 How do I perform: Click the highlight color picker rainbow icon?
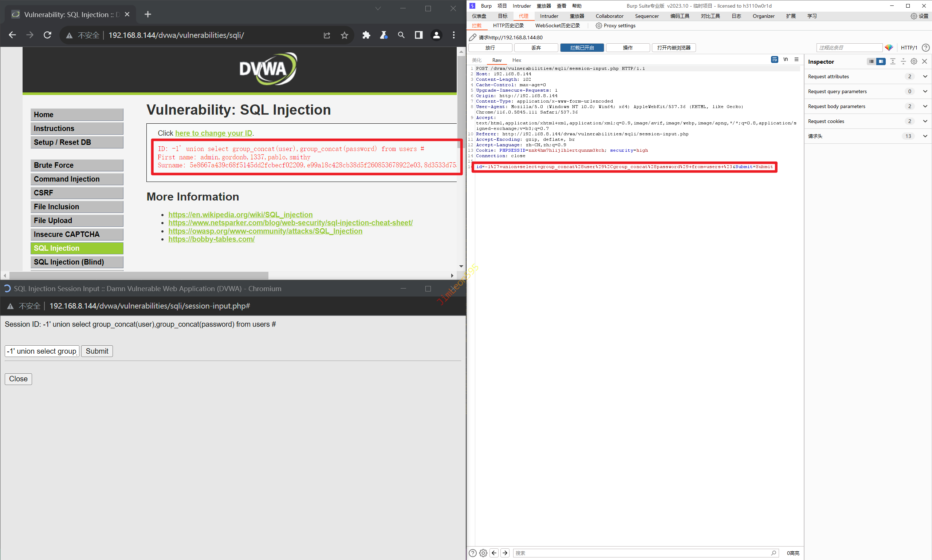pyautogui.click(x=889, y=48)
